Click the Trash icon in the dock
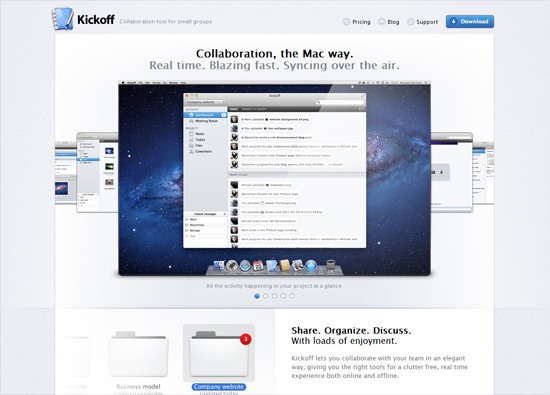Screen dimensions: 550x395 tap(330, 266)
